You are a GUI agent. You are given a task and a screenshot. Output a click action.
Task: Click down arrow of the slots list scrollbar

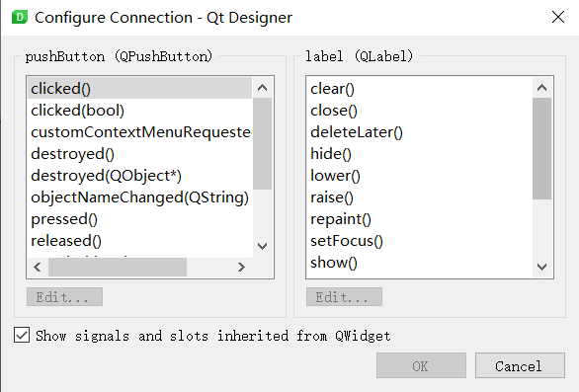click(541, 267)
